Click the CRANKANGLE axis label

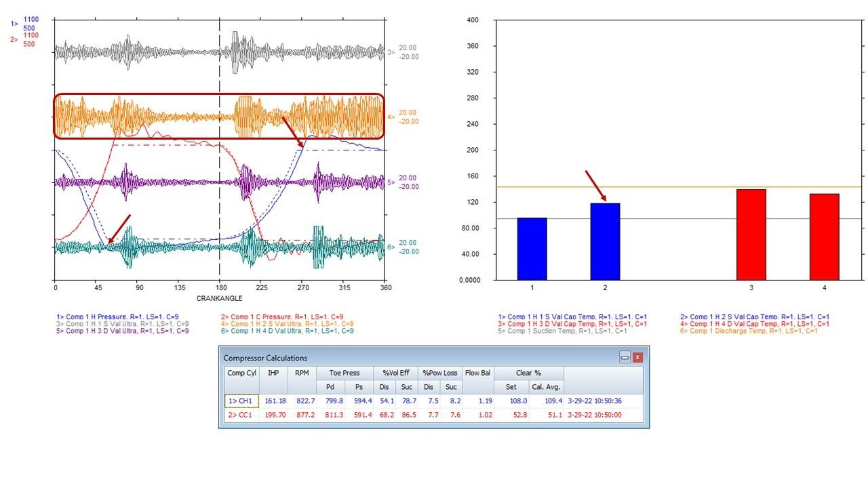219,298
